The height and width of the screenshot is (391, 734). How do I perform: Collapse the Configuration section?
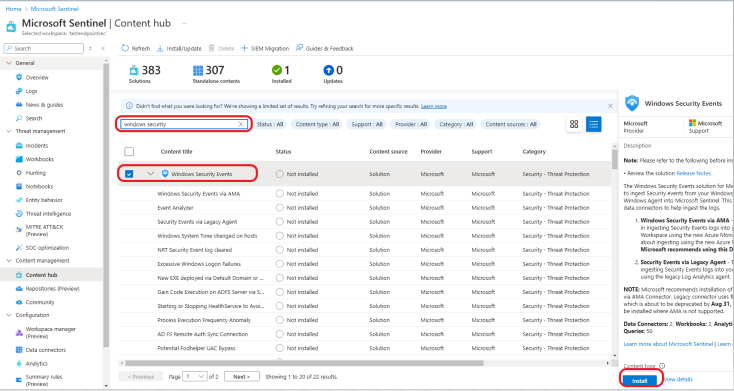point(9,315)
